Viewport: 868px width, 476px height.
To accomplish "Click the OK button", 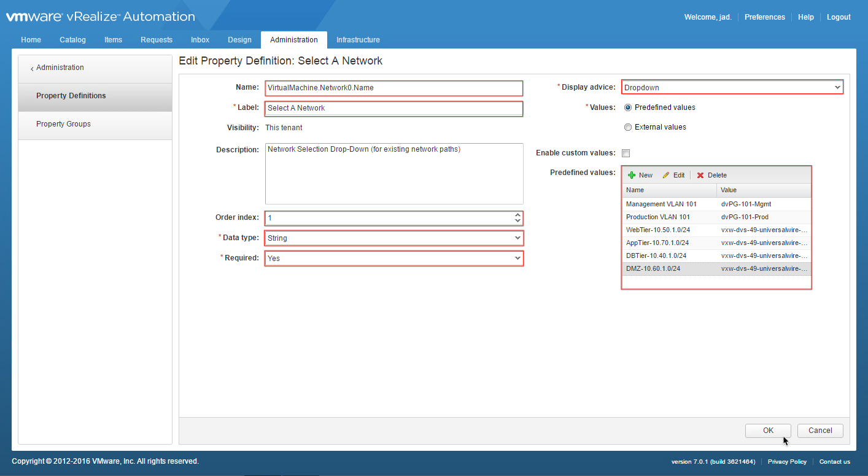I will (x=768, y=431).
